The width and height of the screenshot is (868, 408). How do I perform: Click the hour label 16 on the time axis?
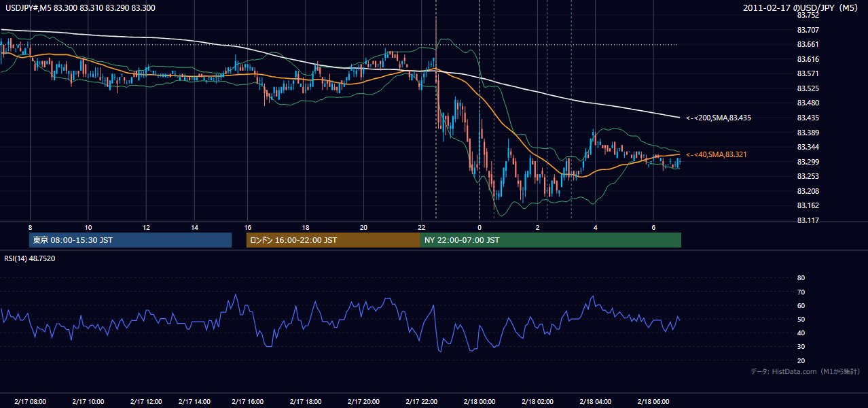click(x=248, y=227)
